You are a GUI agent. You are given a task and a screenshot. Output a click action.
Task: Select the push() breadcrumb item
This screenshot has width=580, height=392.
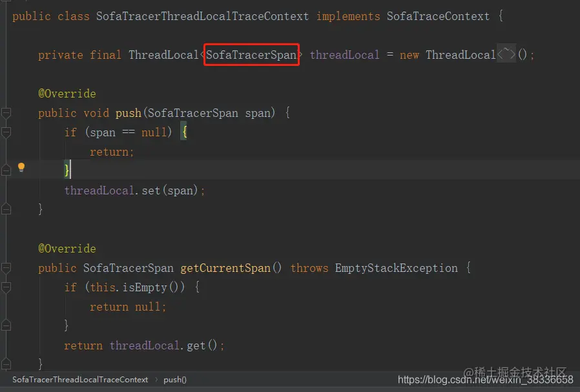pos(175,380)
